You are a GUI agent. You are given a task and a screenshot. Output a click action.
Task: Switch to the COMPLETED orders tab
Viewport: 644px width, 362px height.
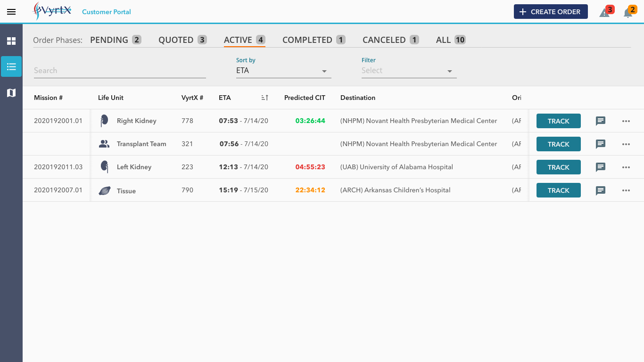(314, 40)
